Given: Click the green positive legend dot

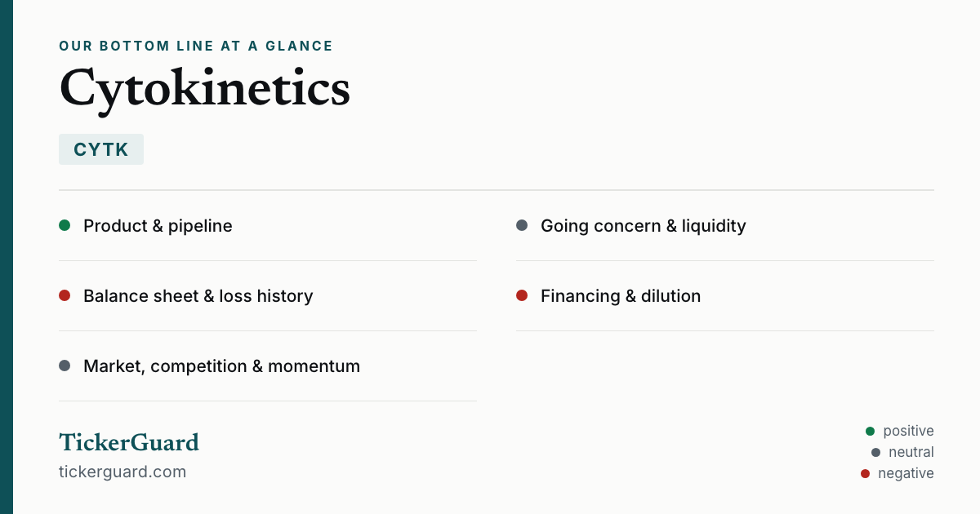Looking at the screenshot, I should click(870, 431).
